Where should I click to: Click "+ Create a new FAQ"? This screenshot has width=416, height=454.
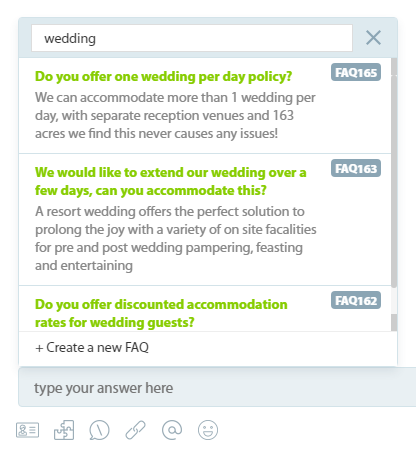(x=92, y=348)
